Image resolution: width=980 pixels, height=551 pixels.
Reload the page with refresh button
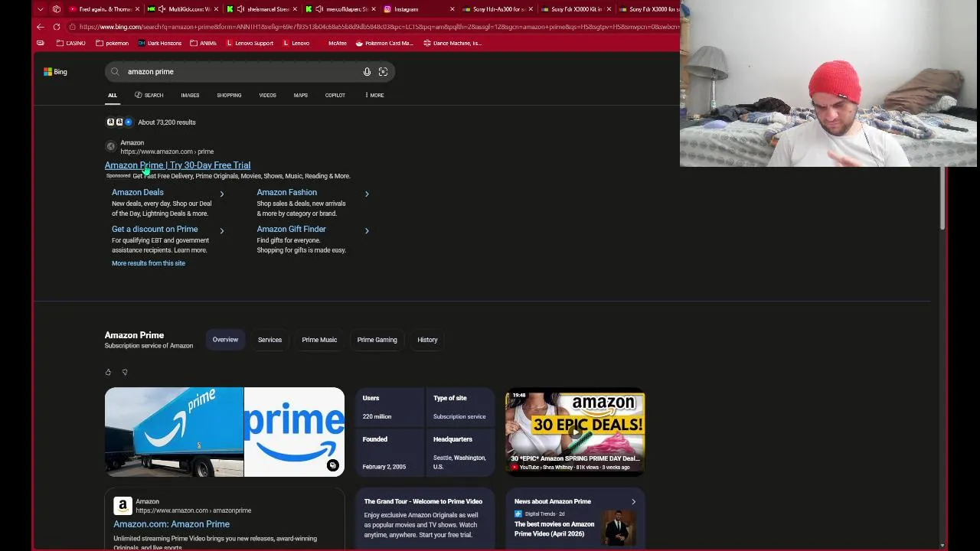click(57, 27)
